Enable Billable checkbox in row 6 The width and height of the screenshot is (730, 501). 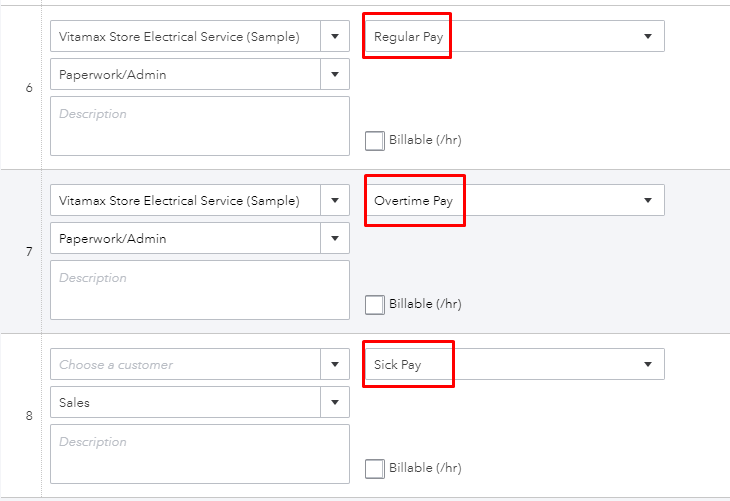[375, 141]
